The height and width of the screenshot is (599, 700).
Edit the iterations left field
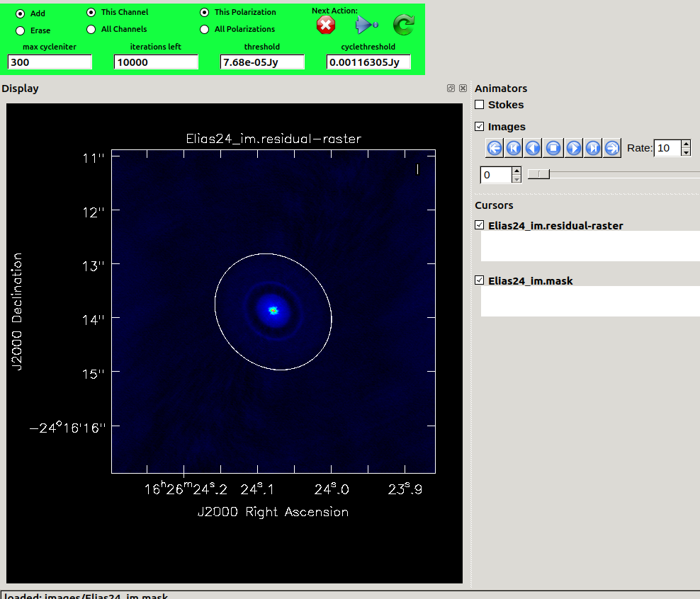(156, 62)
